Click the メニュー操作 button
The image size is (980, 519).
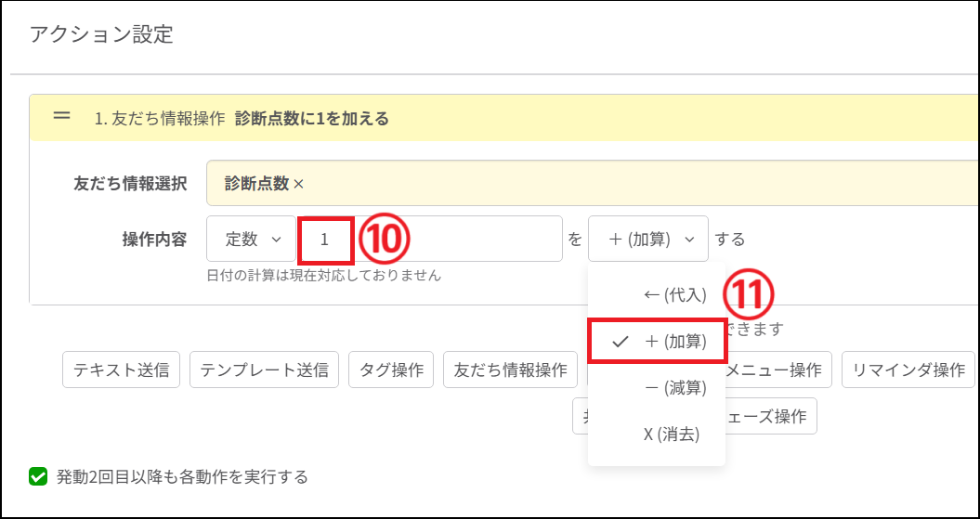point(778,370)
